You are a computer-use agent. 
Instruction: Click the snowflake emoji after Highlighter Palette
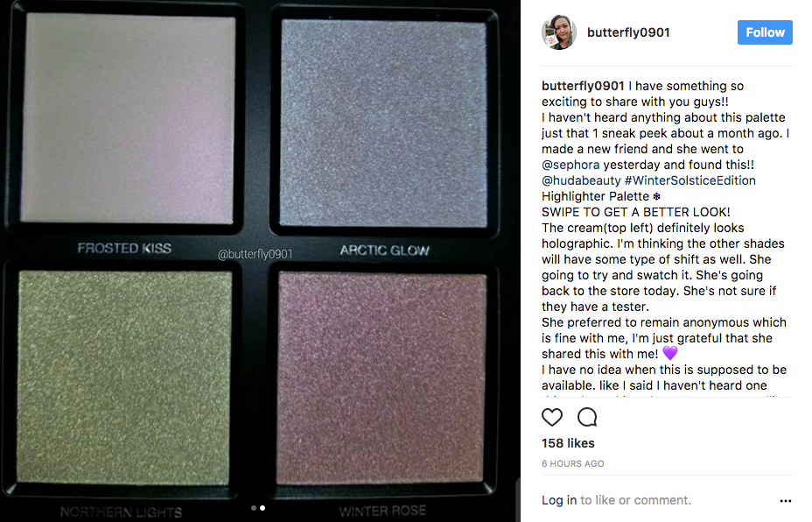tap(656, 196)
